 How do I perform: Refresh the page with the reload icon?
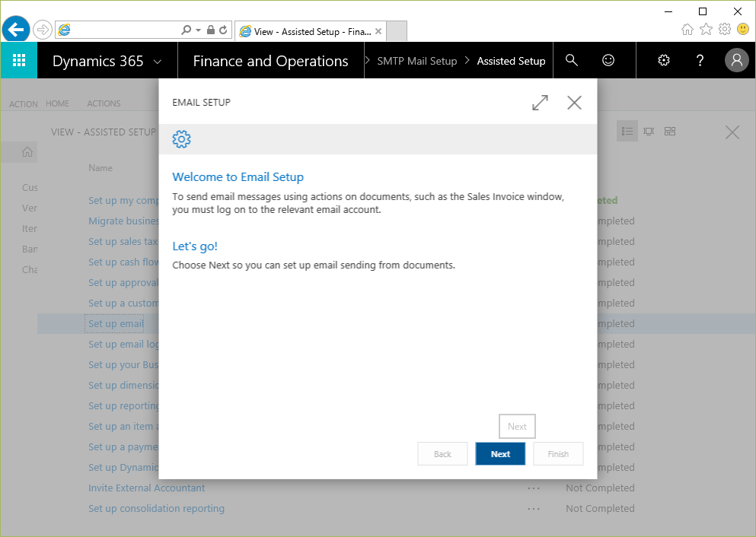tap(223, 30)
